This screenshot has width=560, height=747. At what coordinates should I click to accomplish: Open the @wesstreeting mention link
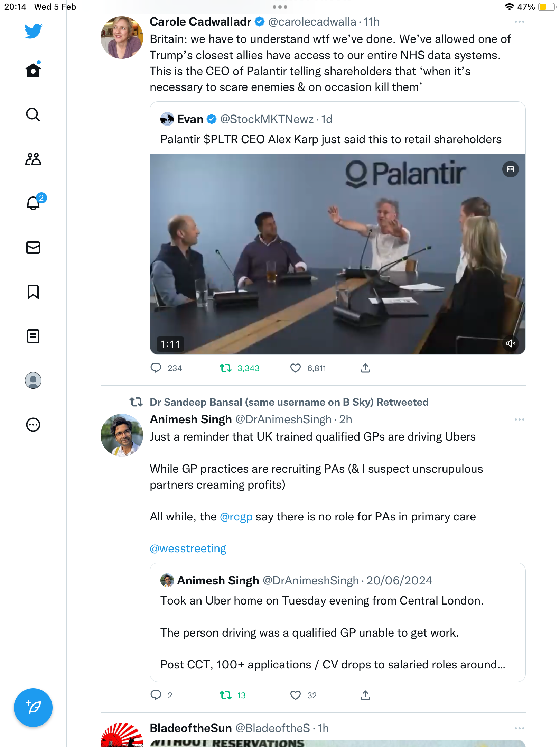pyautogui.click(x=188, y=548)
